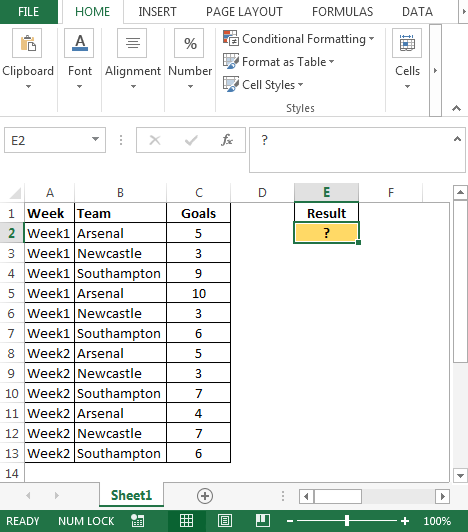Viewport: 468px width, 532px height.
Task: Collapse the ribbon with the up arrow
Action: pyautogui.click(x=456, y=108)
